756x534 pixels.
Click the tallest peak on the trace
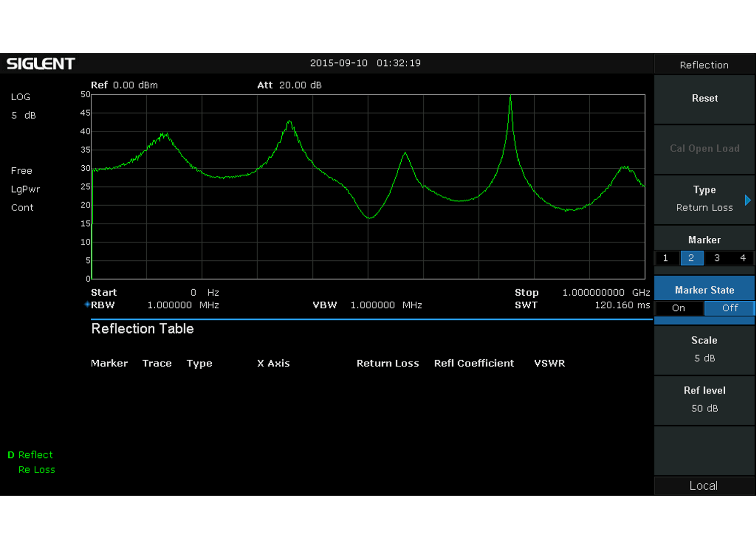click(x=511, y=97)
